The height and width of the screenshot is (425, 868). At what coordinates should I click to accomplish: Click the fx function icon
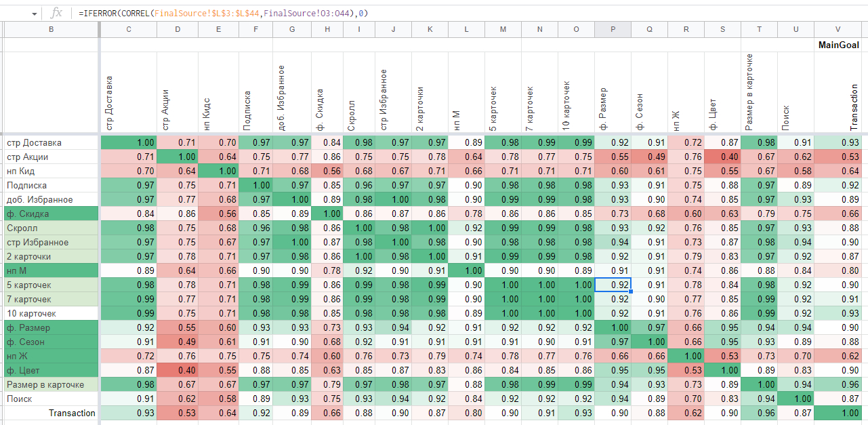click(57, 13)
